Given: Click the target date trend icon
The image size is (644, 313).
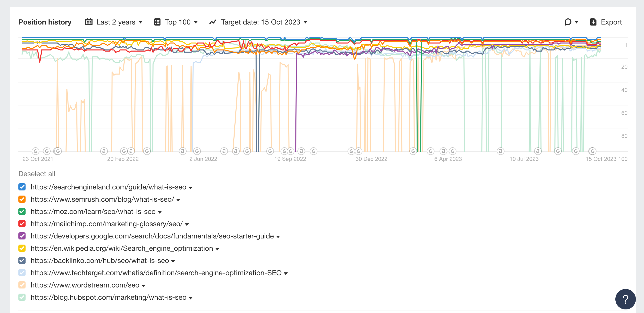Looking at the screenshot, I should [213, 22].
